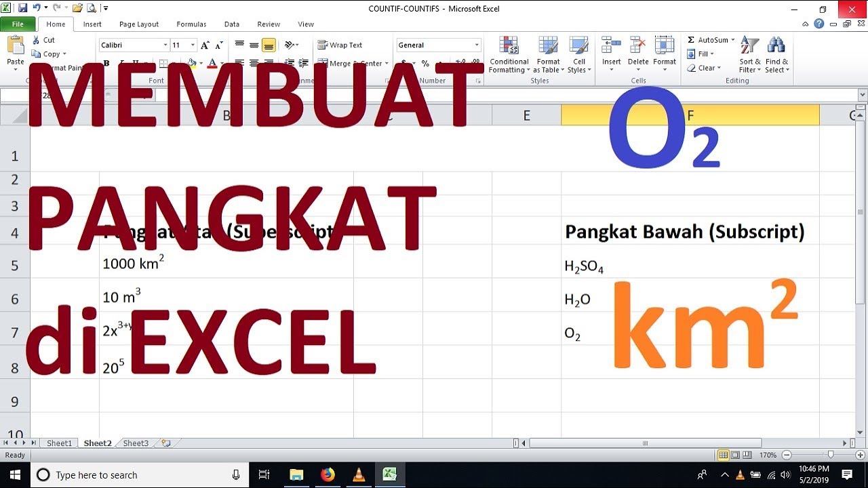
Task: Click the zoom slider handle
Action: point(830,455)
